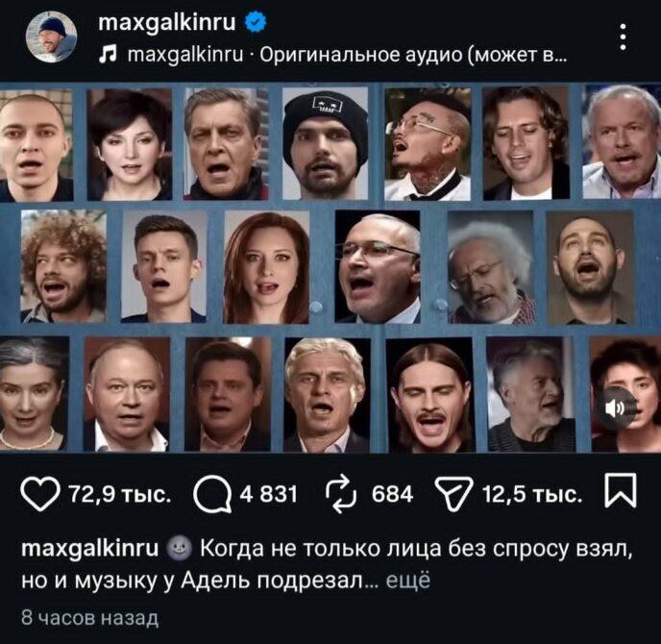This screenshot has width=661, height=644.
Task: Save the post with the bookmark icon
Action: pos(621,490)
